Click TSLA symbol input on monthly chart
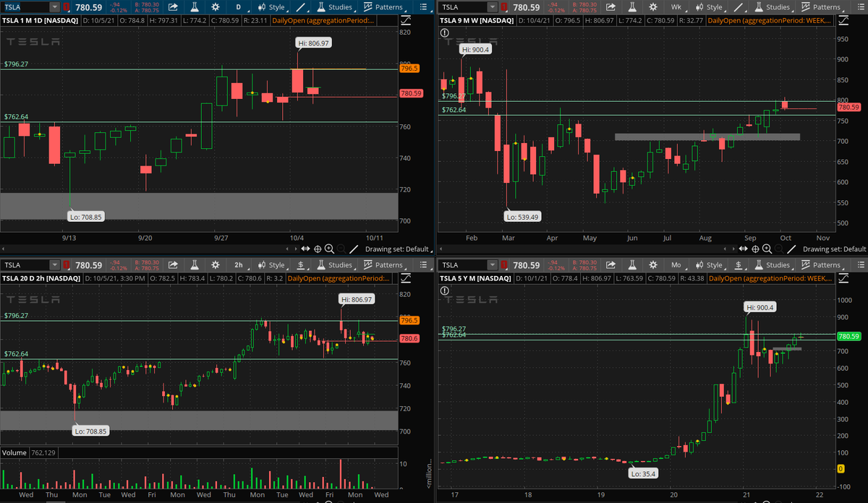Viewport: 868px width, 503px height. pyautogui.click(x=462, y=265)
